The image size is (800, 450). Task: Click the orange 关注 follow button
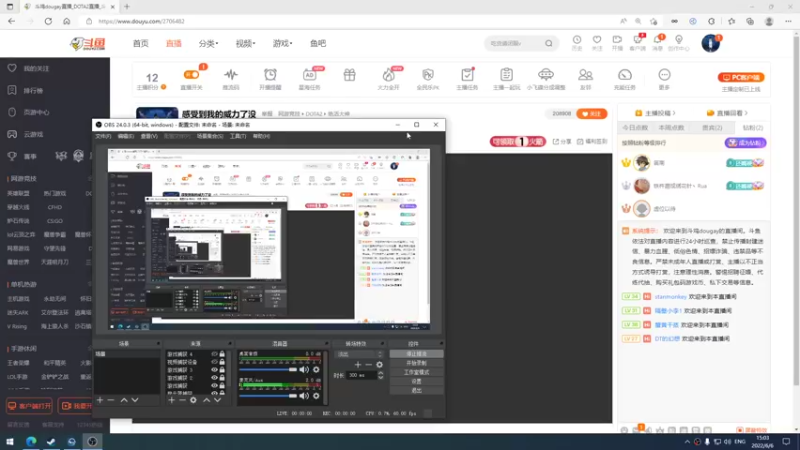[x=591, y=114]
